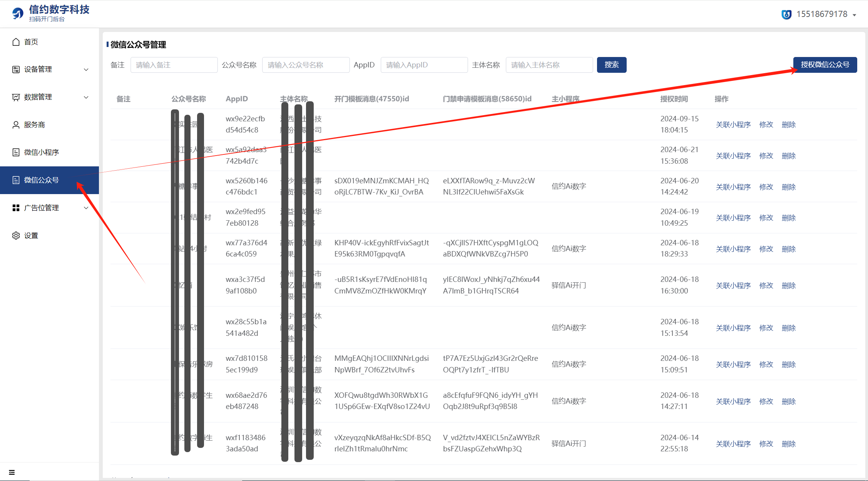
Task: Expand the 设备管理 submenu chevron
Action: pyautogui.click(x=86, y=70)
